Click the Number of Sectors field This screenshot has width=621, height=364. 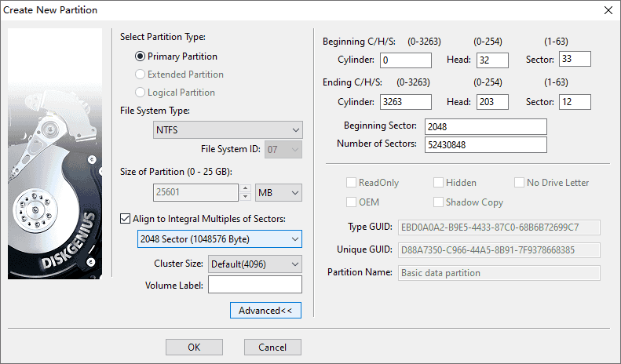pyautogui.click(x=485, y=145)
